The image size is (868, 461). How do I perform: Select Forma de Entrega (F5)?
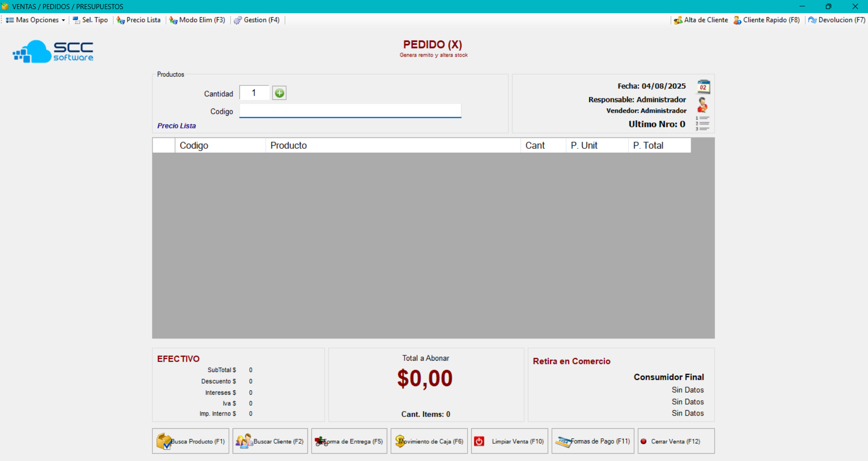click(x=349, y=441)
